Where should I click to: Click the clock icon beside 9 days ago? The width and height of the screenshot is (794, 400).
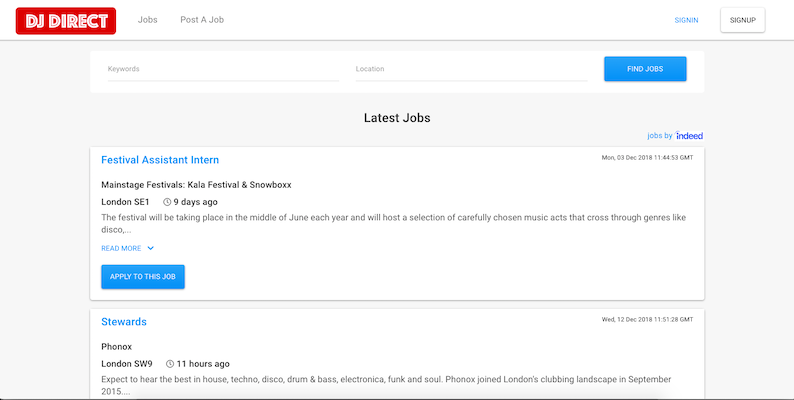(x=167, y=202)
